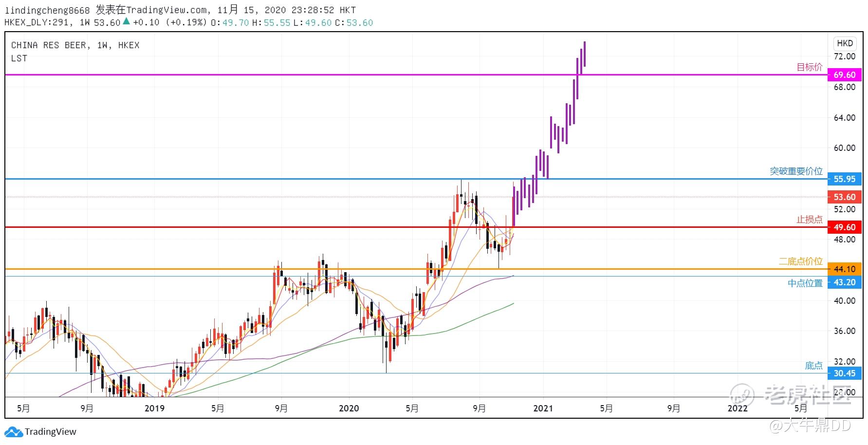868x445 pixels.
Task: Click the 二底点价位 line label
Action: point(801,261)
